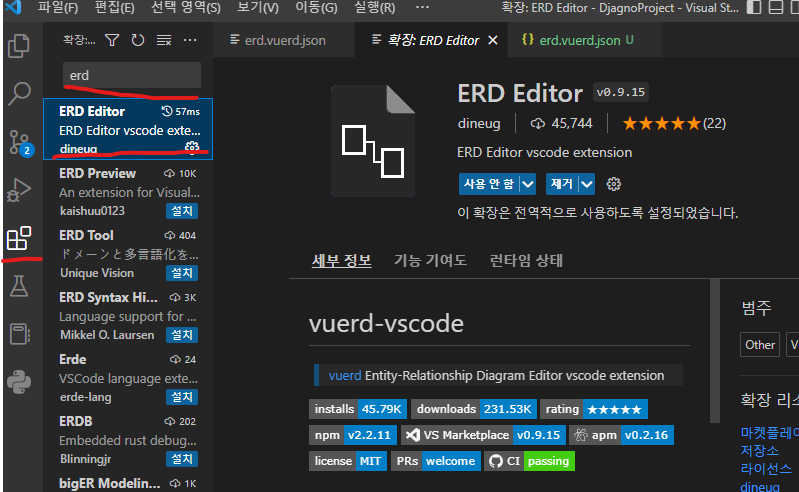This screenshot has width=799, height=492.
Task: Open the Run and Debug view
Action: pyautogui.click(x=19, y=190)
